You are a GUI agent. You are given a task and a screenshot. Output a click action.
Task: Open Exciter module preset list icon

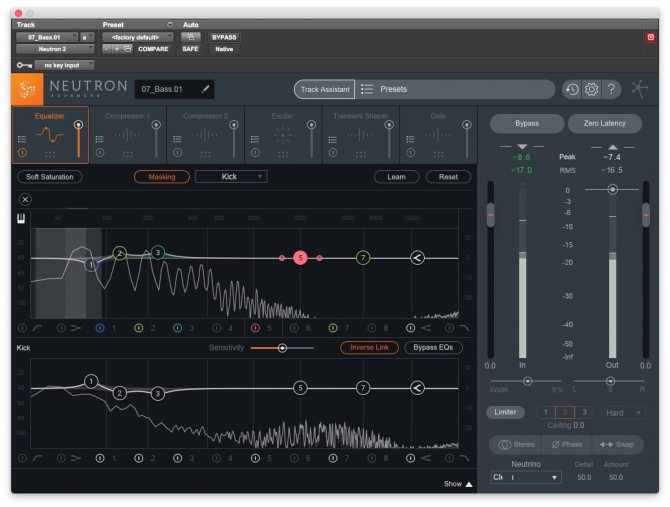[x=255, y=139]
